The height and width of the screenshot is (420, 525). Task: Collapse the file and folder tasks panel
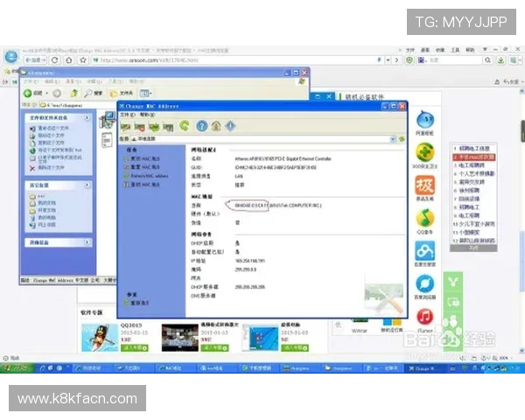click(x=87, y=117)
